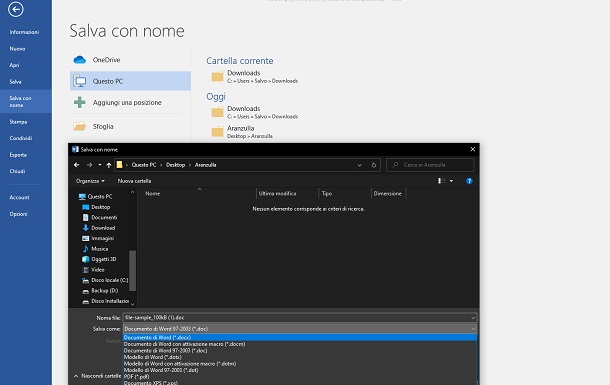Open the Apri backstage tab
The height and width of the screenshot is (385, 610).
(x=14, y=65)
